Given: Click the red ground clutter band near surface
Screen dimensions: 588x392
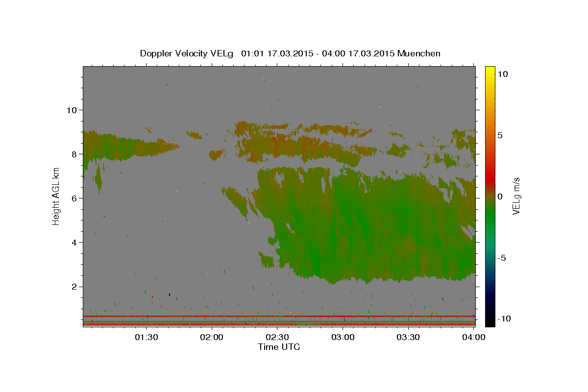Looking at the screenshot, I should click(279, 316).
